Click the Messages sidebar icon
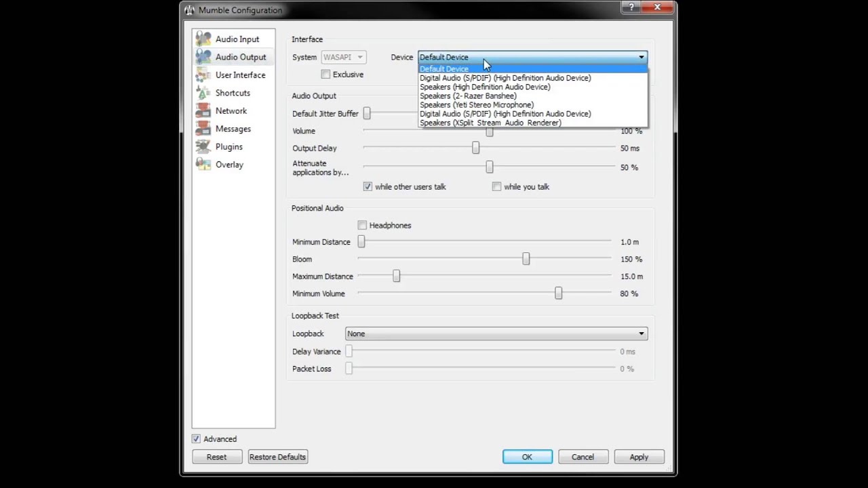Screen dimensions: 868x488 tap(203, 129)
